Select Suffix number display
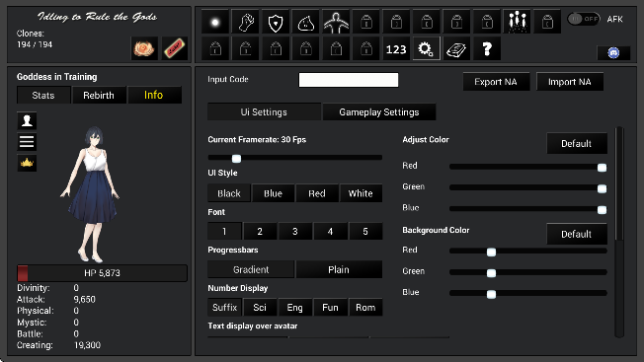Image resolution: width=644 pixels, height=362 pixels. click(x=224, y=307)
